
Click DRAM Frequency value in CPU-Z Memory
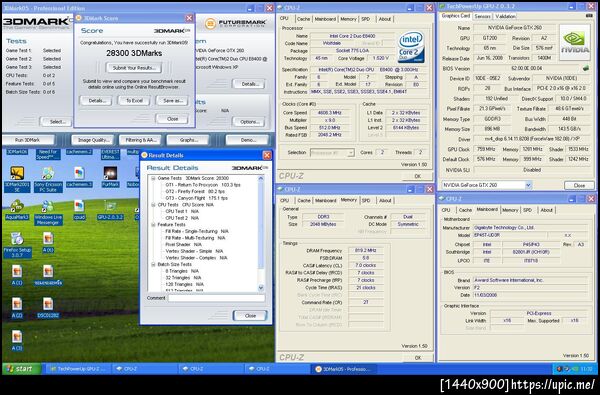tap(366, 251)
